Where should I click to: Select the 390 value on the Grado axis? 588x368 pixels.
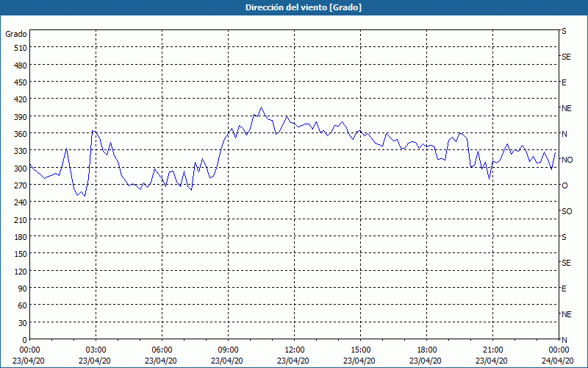[21, 117]
